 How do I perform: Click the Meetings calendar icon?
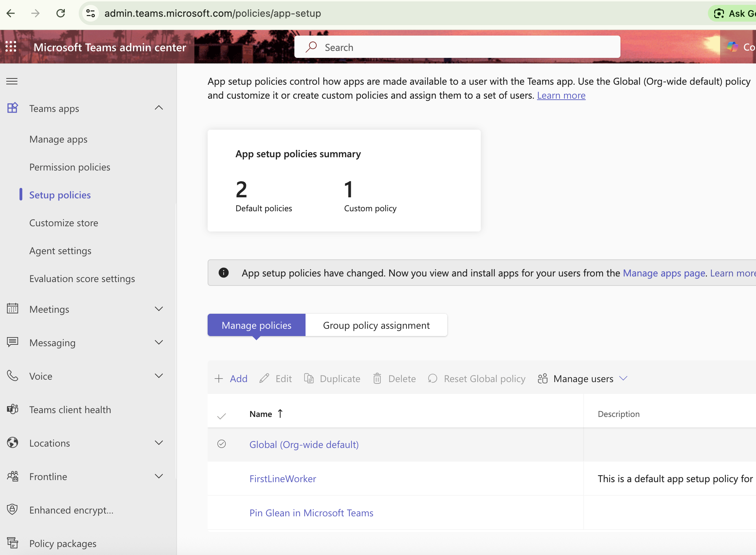[13, 309]
